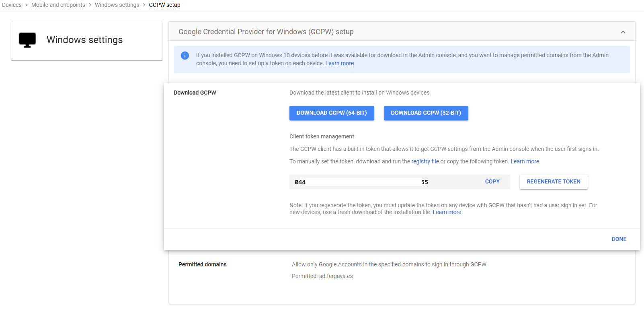644x309 pixels.
Task: Collapse the GCPW setup section chevron
Action: [x=623, y=32]
